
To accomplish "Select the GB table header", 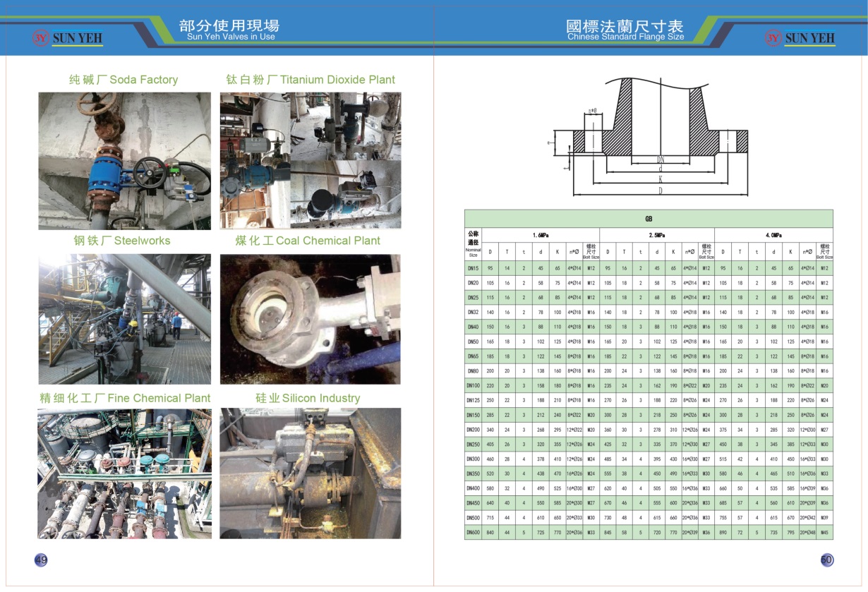I will [x=649, y=219].
